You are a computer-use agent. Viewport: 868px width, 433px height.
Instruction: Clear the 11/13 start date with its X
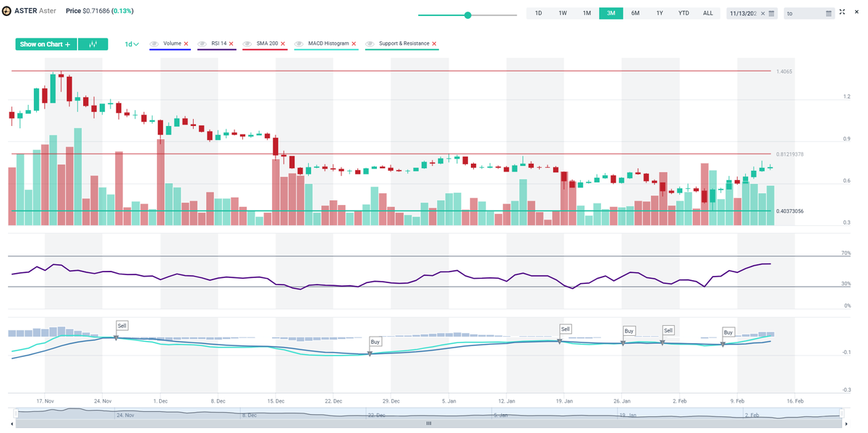(762, 13)
